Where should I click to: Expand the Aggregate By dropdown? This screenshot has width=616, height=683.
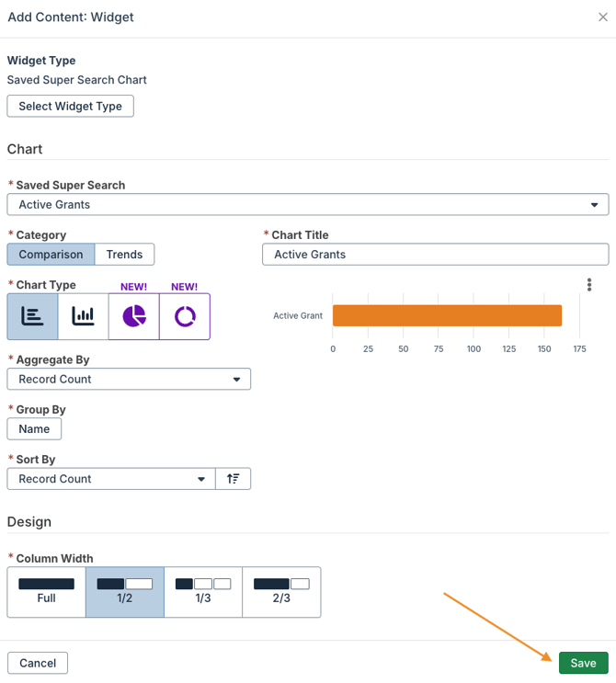tap(129, 379)
